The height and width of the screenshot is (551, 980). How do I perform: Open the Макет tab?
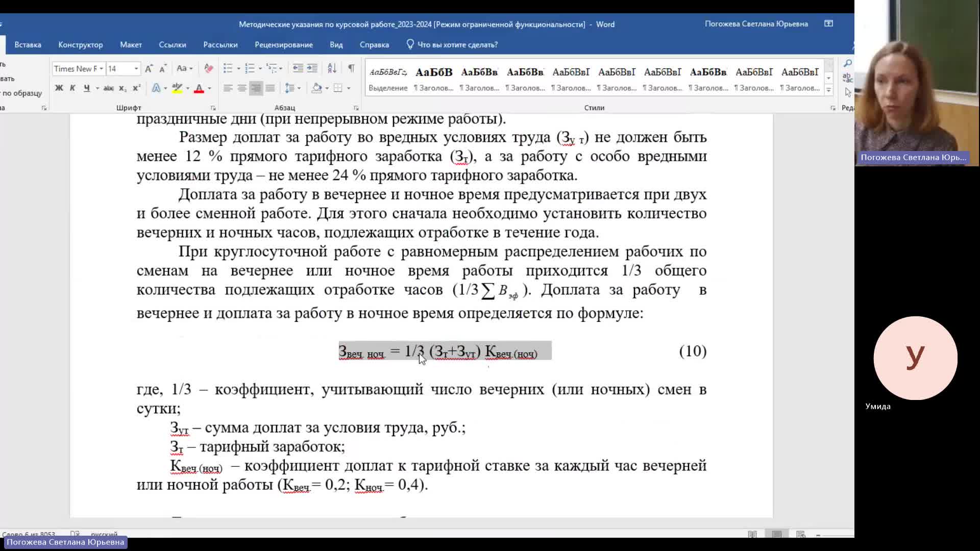131,44
